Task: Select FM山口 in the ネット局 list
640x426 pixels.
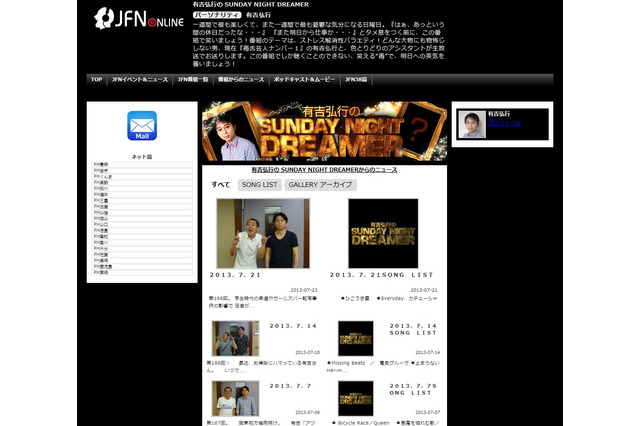Action: click(142, 224)
